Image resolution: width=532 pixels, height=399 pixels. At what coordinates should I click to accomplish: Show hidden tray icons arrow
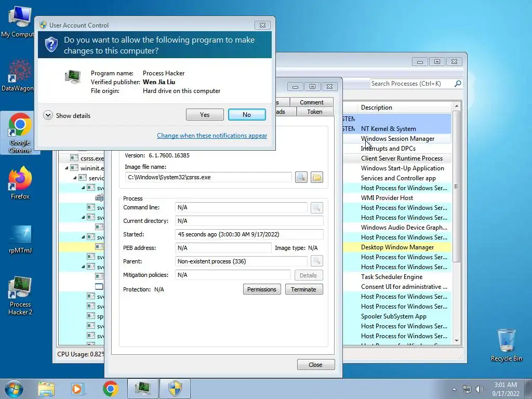coord(454,389)
